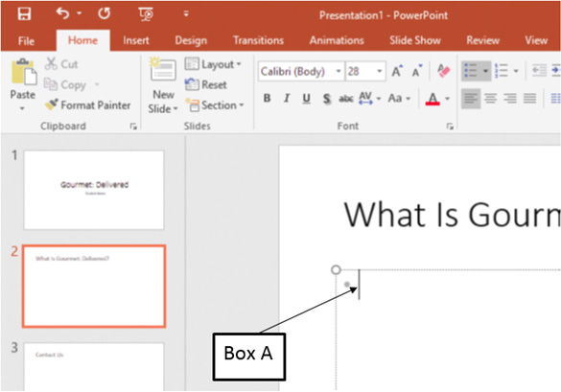This screenshot has width=561, height=392.
Task: Expand the font name dropdown arrow
Action: coord(339,71)
